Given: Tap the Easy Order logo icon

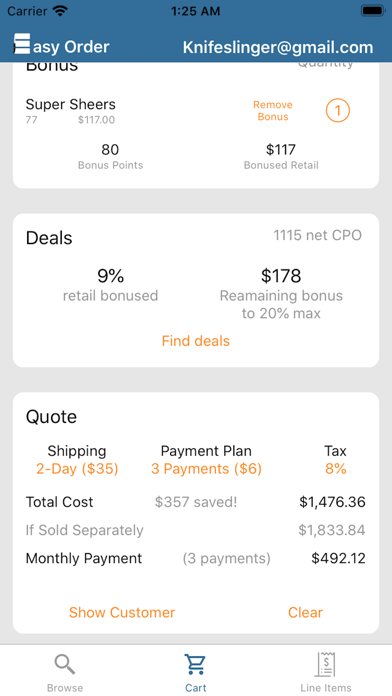Looking at the screenshot, I should pos(22,44).
